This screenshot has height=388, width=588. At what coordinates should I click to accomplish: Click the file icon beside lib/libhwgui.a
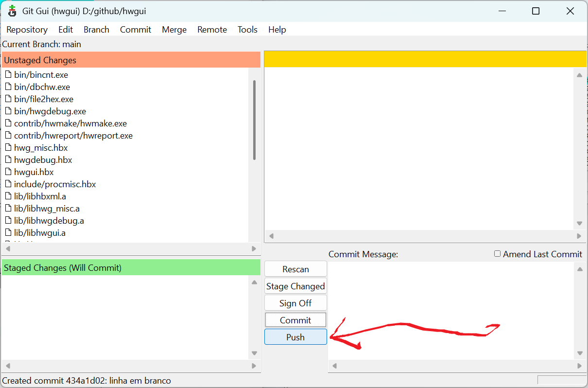click(8, 233)
